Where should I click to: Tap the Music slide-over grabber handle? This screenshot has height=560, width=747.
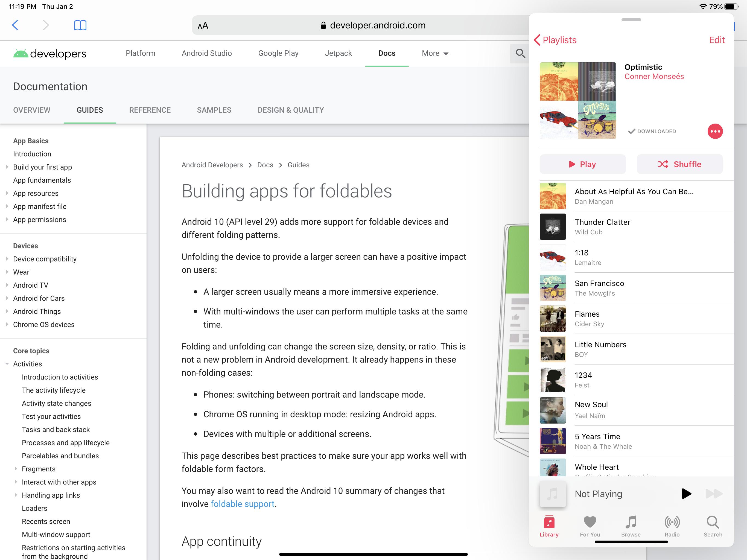[631, 20]
